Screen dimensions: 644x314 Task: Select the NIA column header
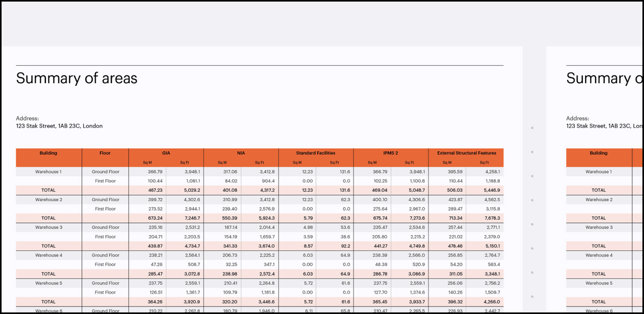click(x=241, y=153)
